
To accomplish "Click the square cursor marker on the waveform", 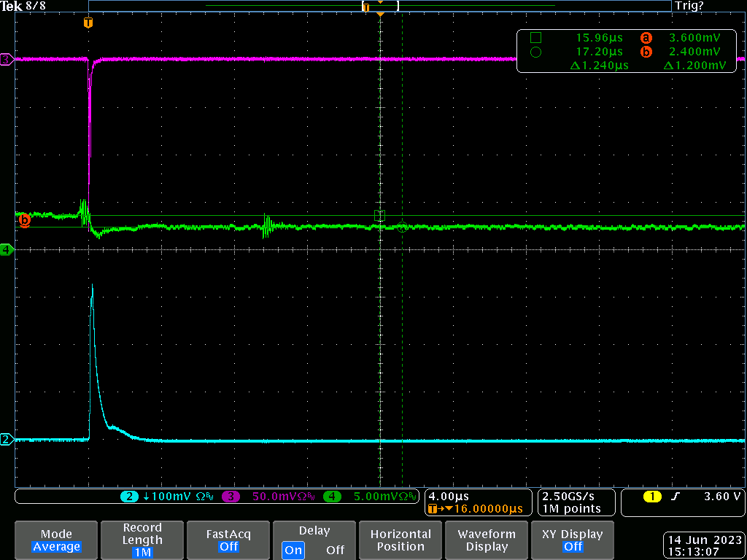I will click(x=379, y=215).
